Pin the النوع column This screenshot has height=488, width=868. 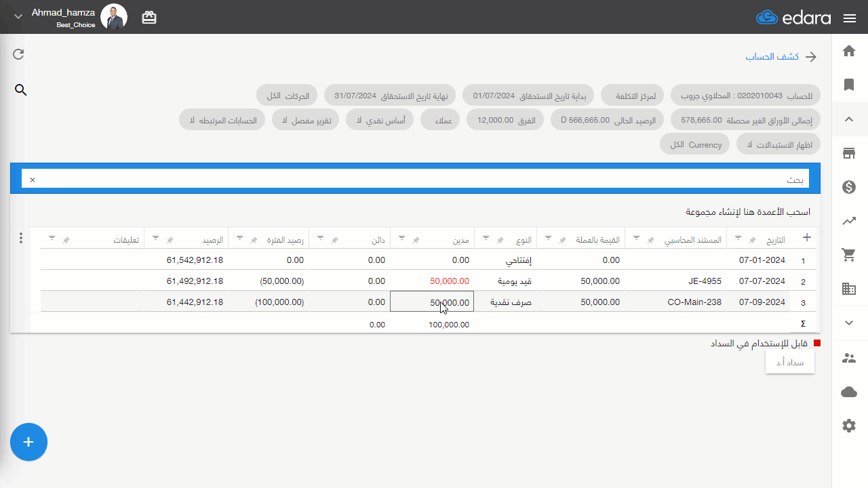pyautogui.click(x=500, y=241)
